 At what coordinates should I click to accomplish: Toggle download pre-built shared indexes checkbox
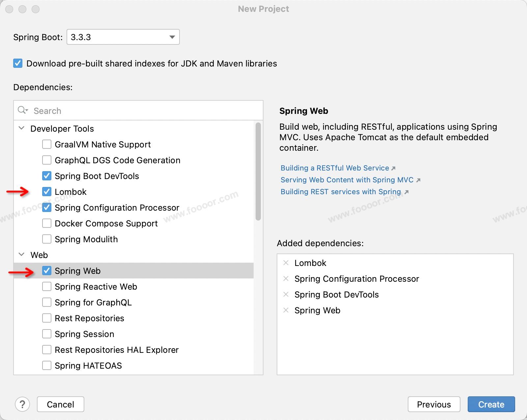(18, 63)
